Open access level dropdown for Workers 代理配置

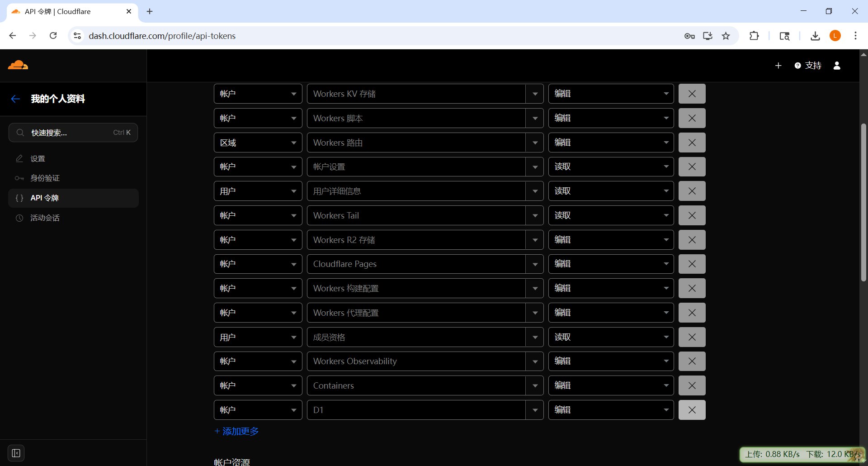coord(611,313)
